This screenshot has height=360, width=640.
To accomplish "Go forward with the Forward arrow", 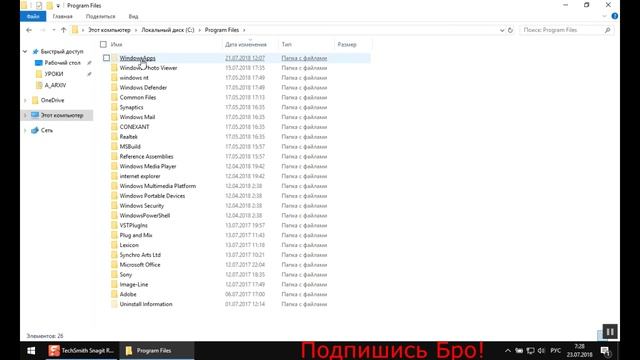I will coord(42,30).
